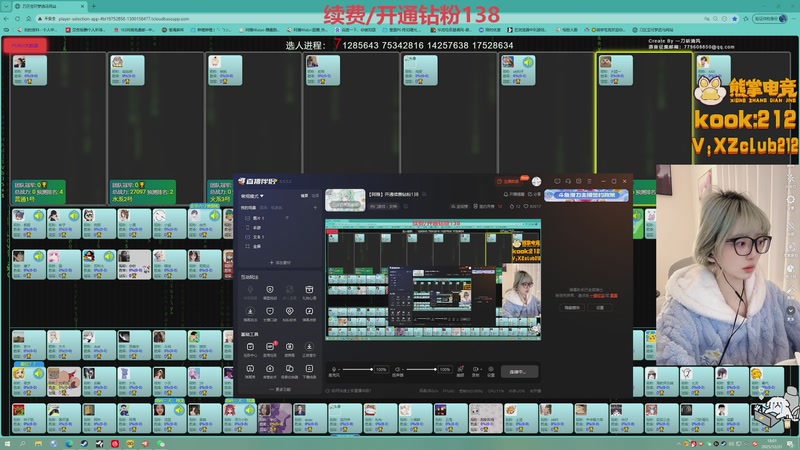
Task: Adjust the microphone volume slider
Action: click(x=357, y=369)
